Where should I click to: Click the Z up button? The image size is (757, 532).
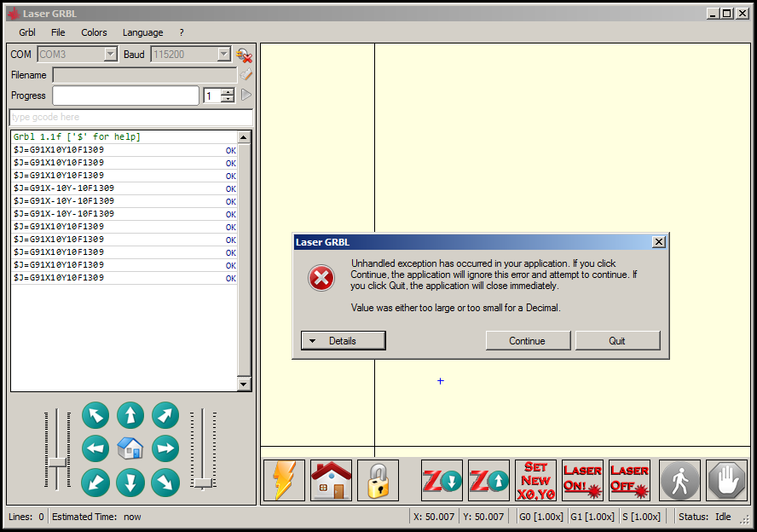coord(488,480)
